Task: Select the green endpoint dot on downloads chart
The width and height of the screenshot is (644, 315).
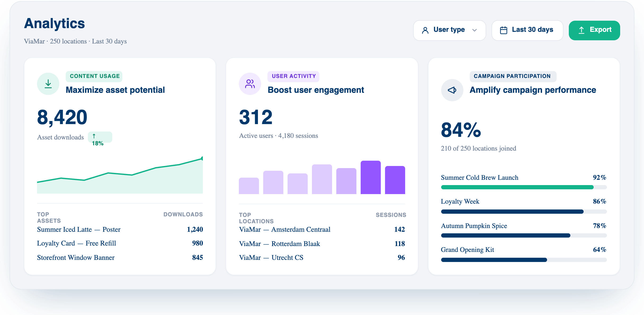Action: coord(202,158)
